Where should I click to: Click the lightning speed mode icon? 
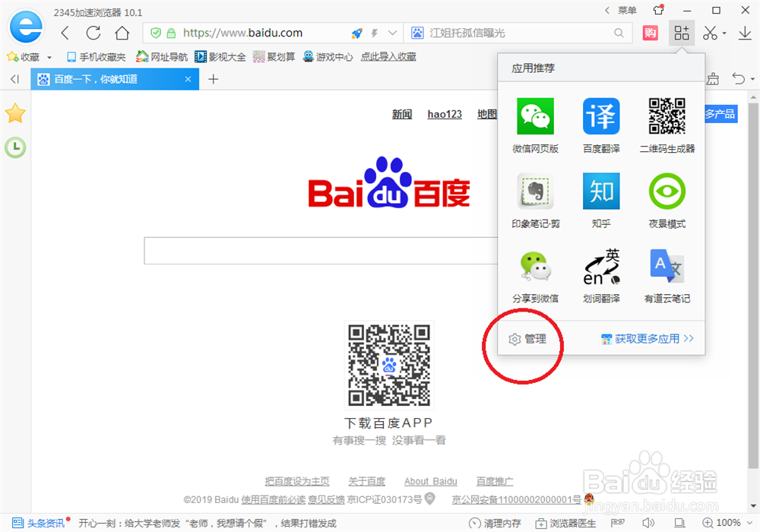375,33
